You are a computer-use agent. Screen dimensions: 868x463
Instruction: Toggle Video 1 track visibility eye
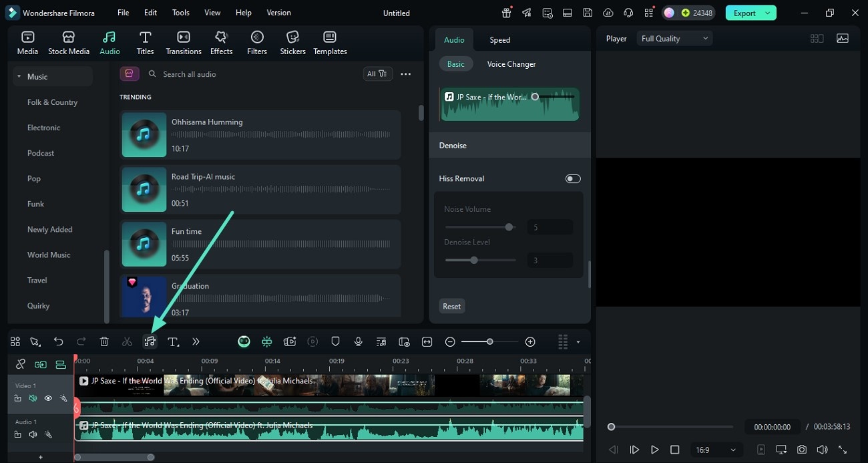click(48, 398)
